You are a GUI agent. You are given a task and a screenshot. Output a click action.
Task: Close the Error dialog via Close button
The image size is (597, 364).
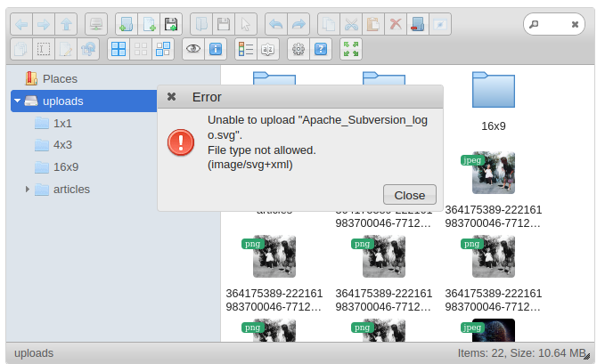(410, 195)
